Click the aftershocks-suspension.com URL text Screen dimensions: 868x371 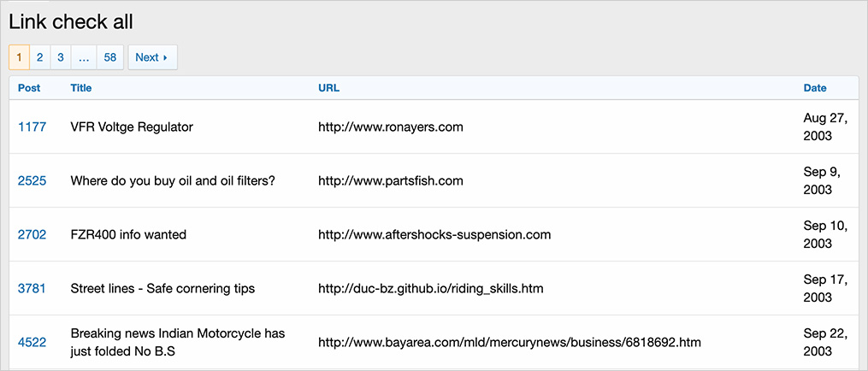coord(434,235)
